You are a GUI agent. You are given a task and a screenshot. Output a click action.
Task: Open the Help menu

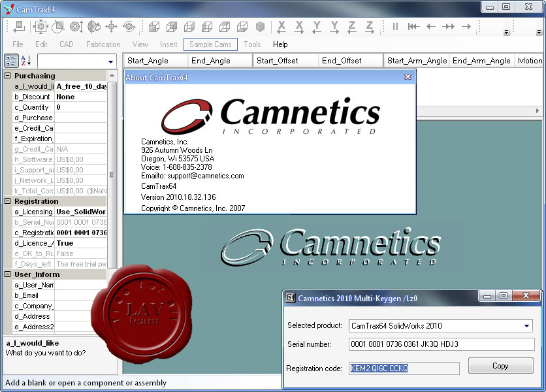pyautogui.click(x=280, y=44)
